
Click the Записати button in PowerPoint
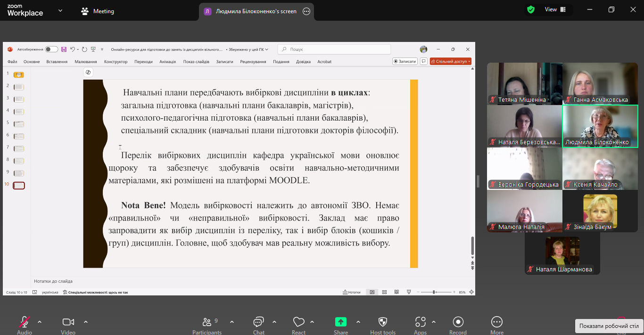405,61
